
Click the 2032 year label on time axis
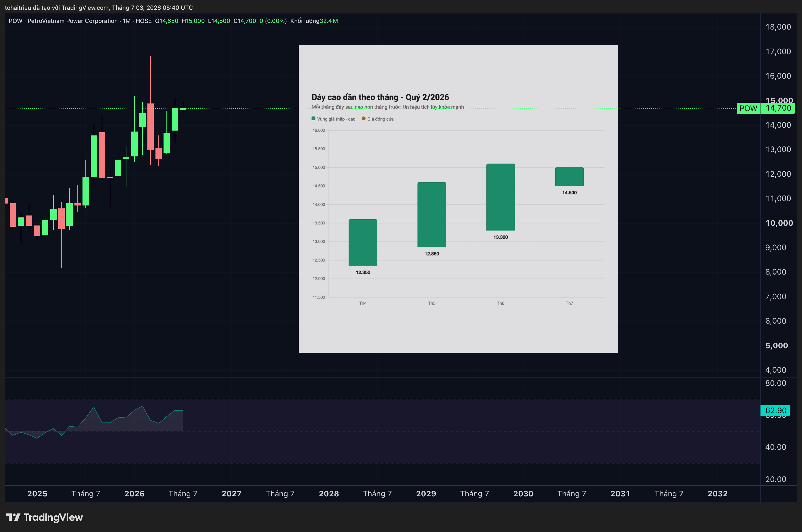coord(718,494)
